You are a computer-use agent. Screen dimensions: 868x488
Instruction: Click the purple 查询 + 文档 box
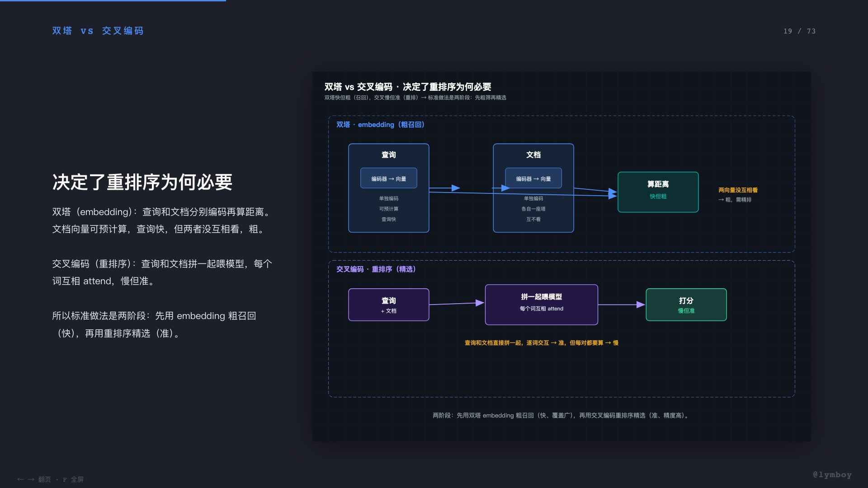pos(389,305)
